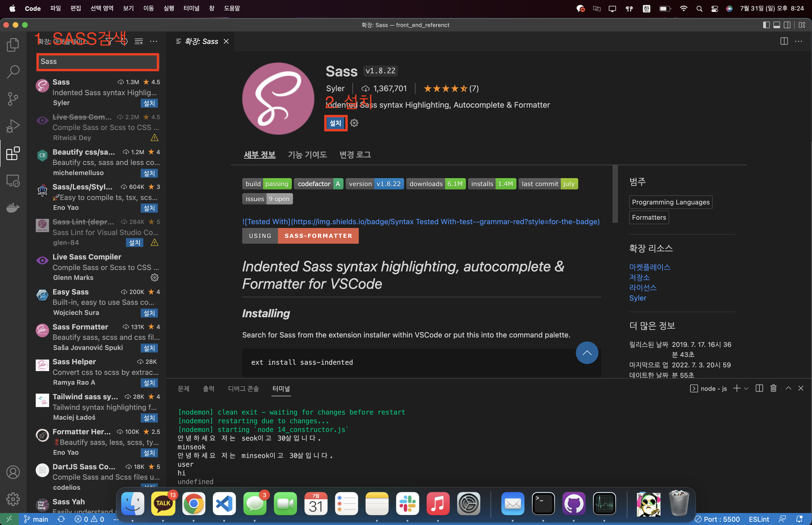The image size is (812, 525).
Task: Open Source Control view icon
Action: pos(13,99)
